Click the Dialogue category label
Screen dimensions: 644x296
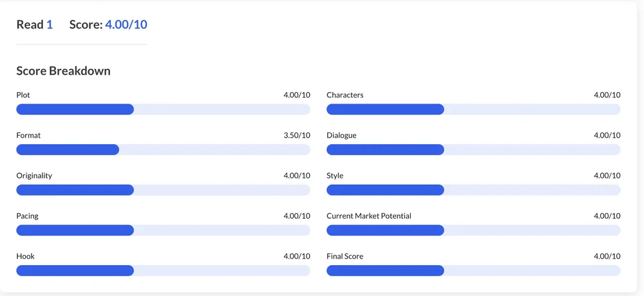tap(341, 135)
